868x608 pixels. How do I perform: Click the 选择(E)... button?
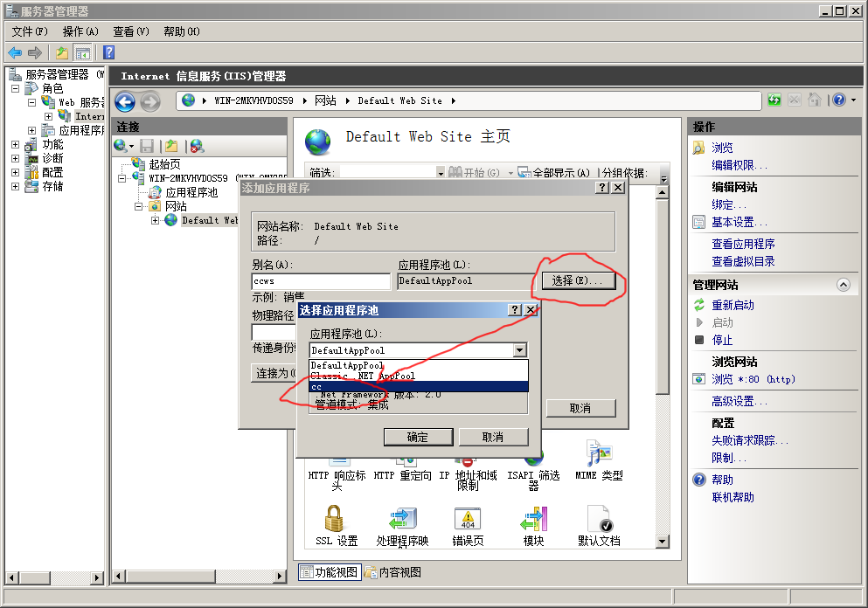pos(578,280)
